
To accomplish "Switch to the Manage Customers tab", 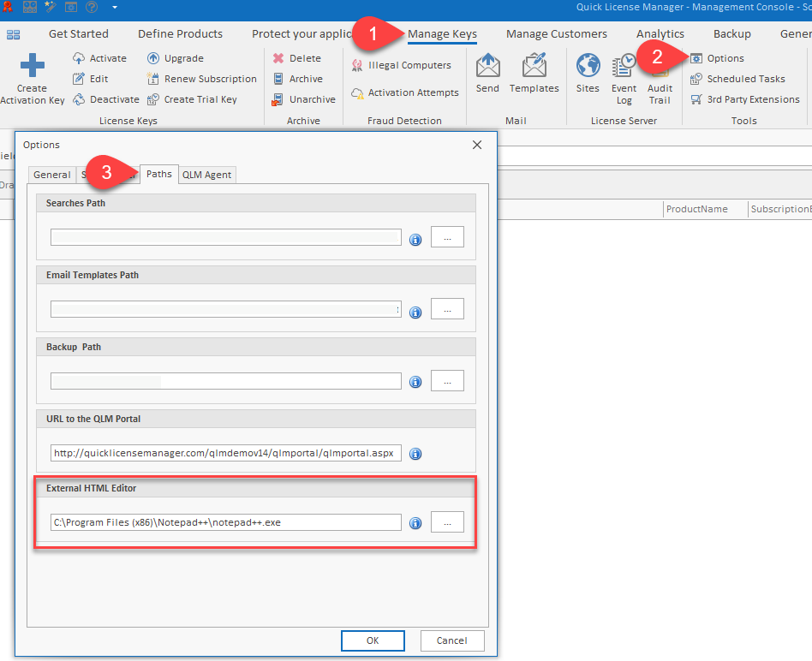I will pyautogui.click(x=557, y=34).
